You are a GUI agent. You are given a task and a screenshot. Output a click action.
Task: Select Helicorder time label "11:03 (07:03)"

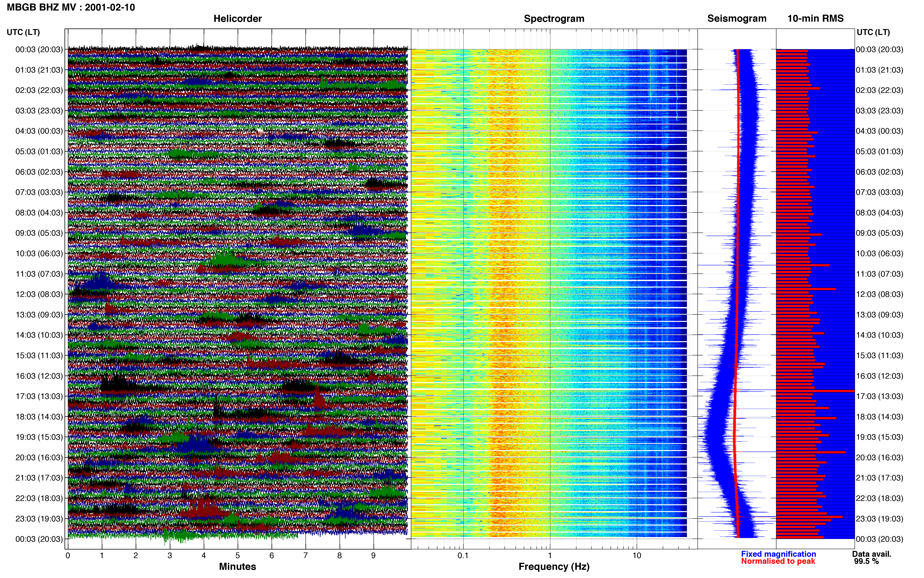(39, 274)
